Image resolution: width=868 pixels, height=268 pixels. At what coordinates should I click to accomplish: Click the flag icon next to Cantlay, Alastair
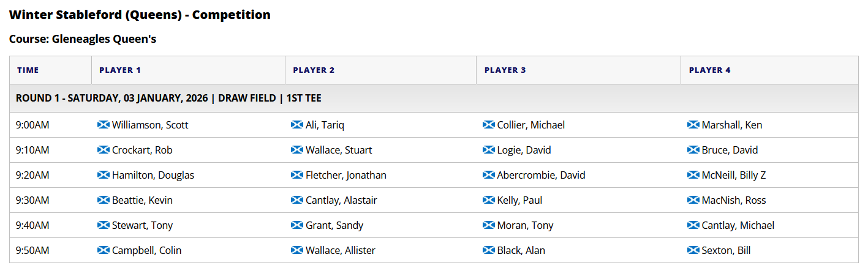pyautogui.click(x=297, y=200)
